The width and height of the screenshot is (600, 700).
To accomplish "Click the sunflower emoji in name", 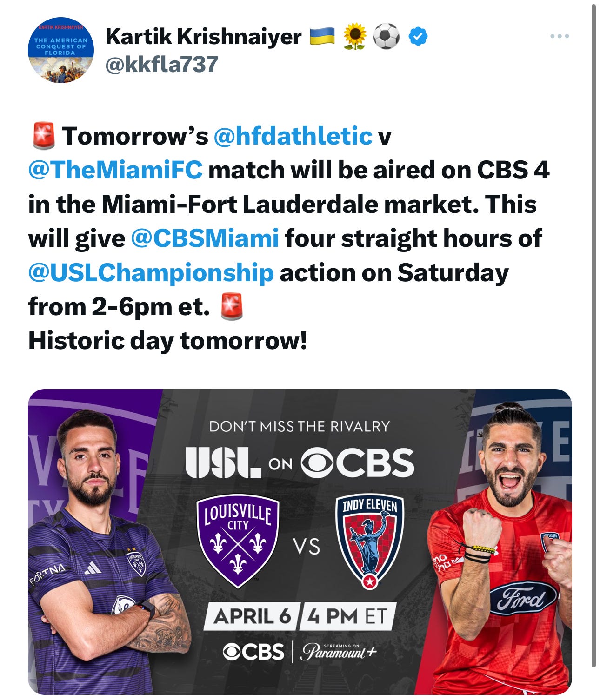I will click(355, 37).
